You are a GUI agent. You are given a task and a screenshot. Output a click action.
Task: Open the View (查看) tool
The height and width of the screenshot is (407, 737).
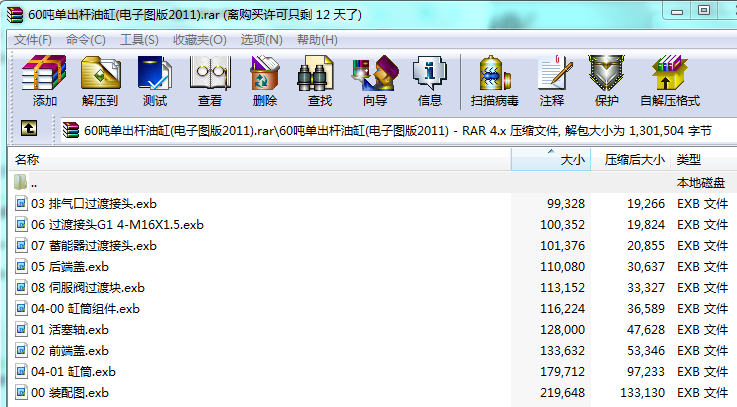coord(210,80)
